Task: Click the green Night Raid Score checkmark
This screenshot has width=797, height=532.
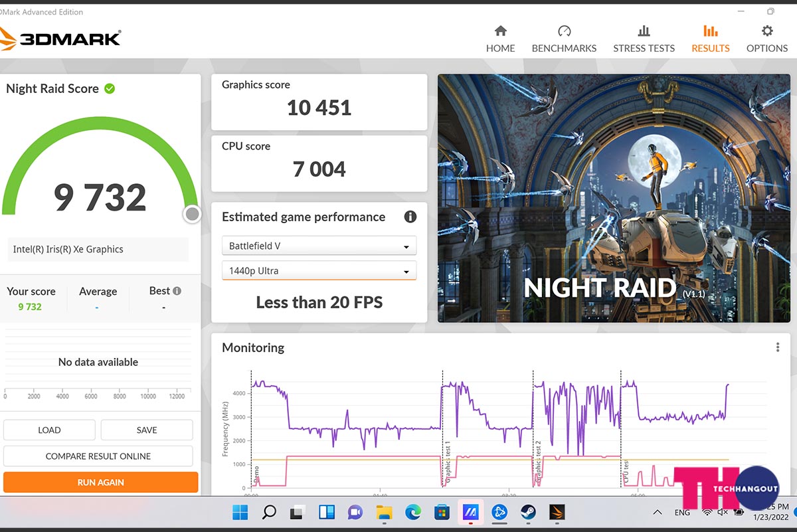Action: click(x=110, y=88)
